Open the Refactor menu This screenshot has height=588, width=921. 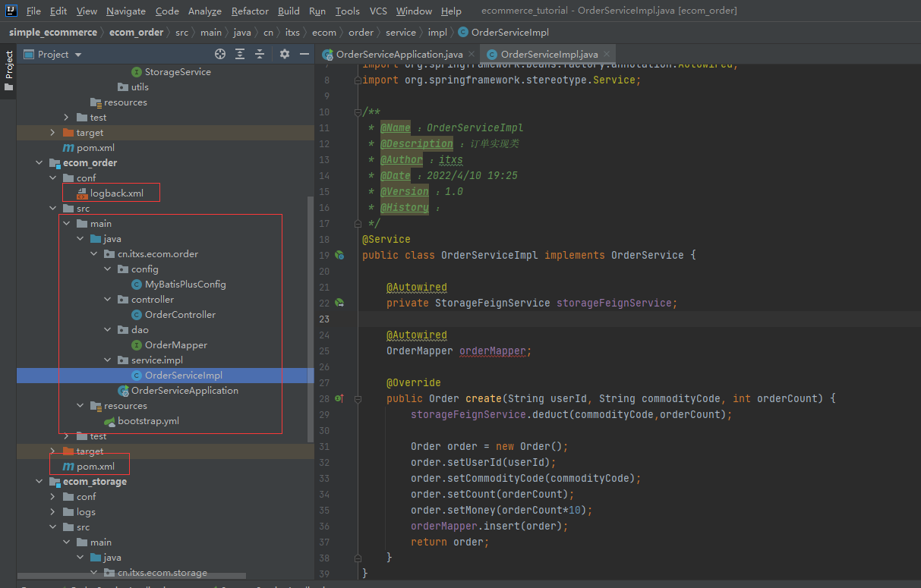click(x=250, y=11)
